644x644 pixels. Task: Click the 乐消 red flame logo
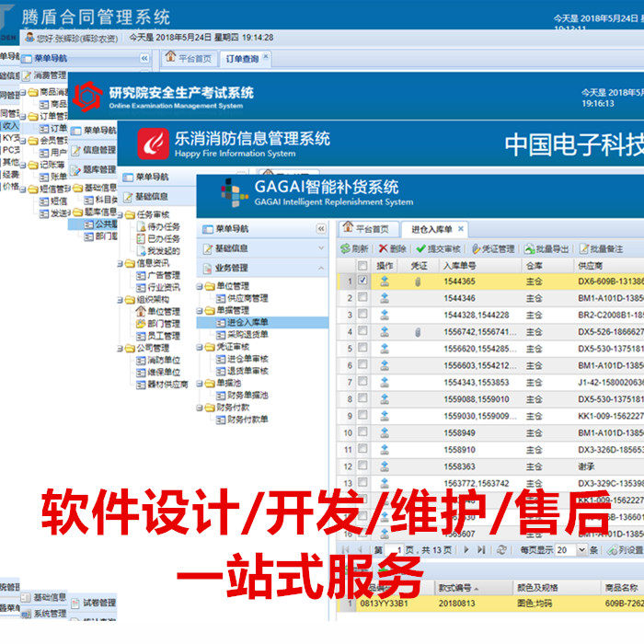click(x=154, y=144)
